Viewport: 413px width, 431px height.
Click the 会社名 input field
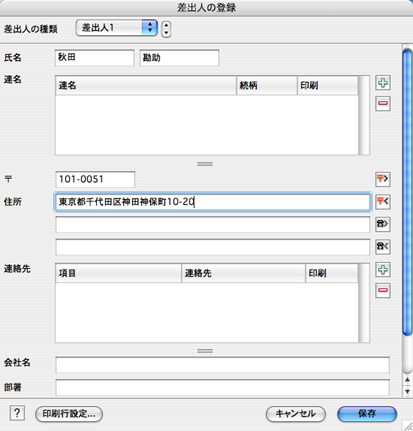click(x=222, y=365)
